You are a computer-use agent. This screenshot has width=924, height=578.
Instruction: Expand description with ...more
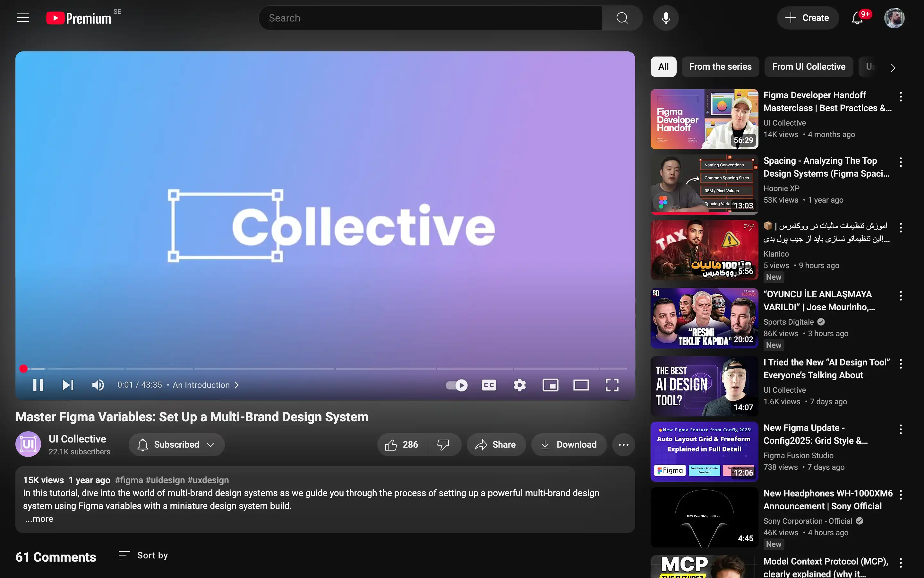coord(39,519)
